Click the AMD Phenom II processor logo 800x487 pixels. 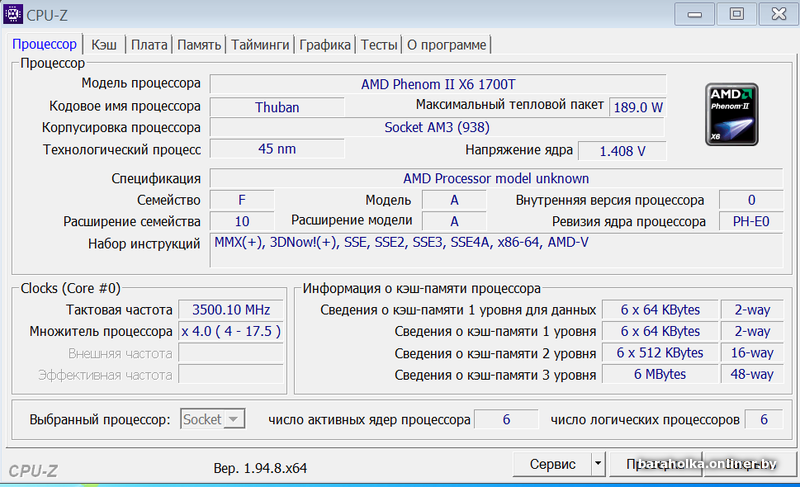732,115
